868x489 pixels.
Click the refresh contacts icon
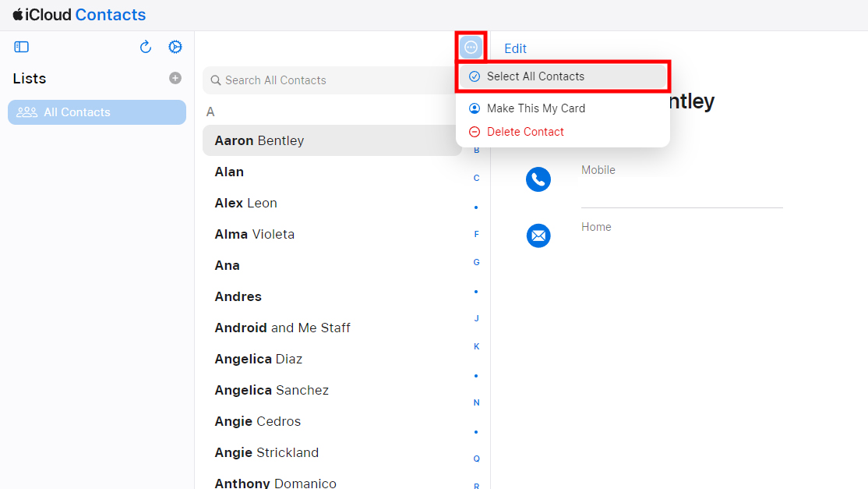[x=146, y=48]
